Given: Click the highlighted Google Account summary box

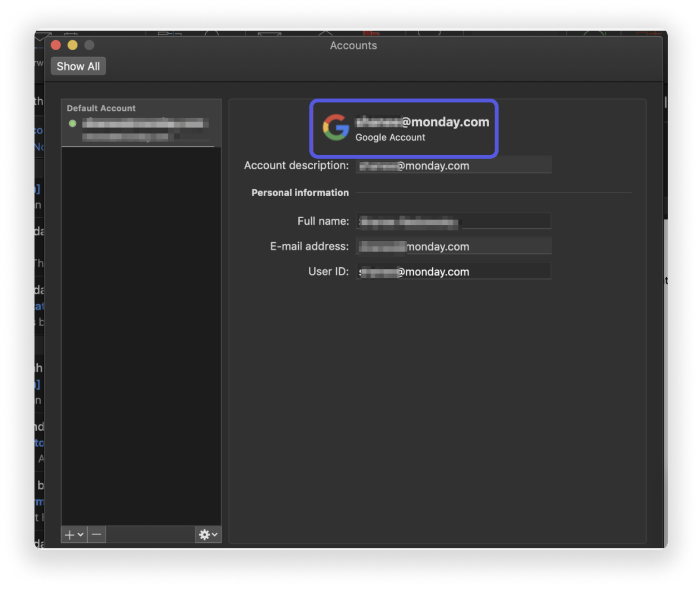Looking at the screenshot, I should coord(403,129).
